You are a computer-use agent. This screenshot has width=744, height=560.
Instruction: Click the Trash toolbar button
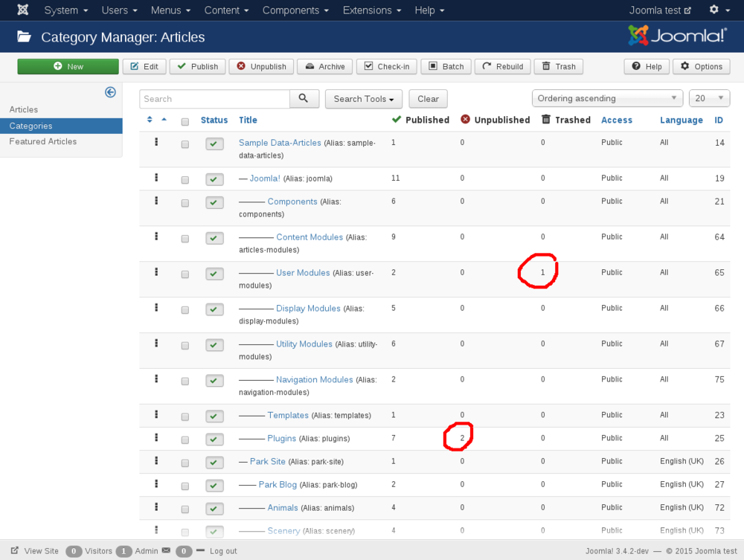pyautogui.click(x=558, y=66)
